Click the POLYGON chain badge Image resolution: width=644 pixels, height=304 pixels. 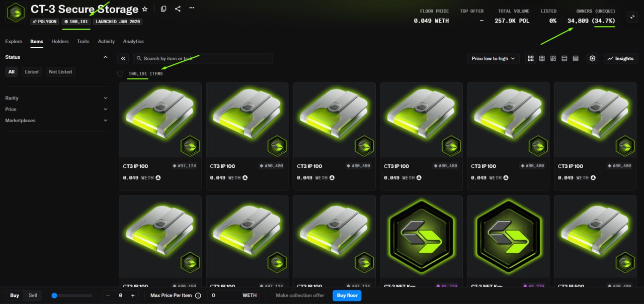[x=45, y=22]
